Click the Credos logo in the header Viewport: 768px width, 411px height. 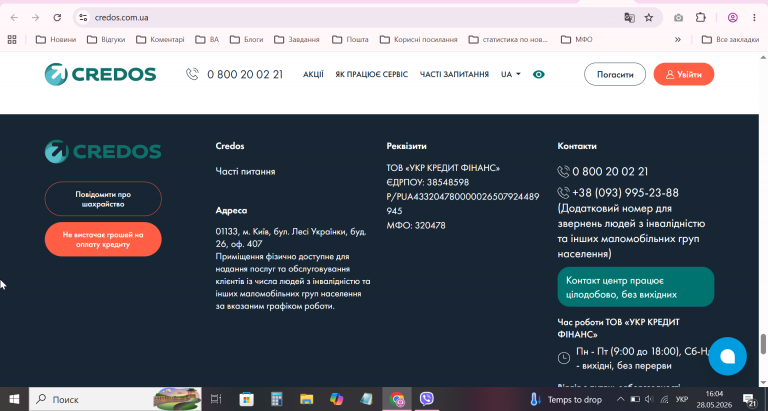tap(100, 74)
